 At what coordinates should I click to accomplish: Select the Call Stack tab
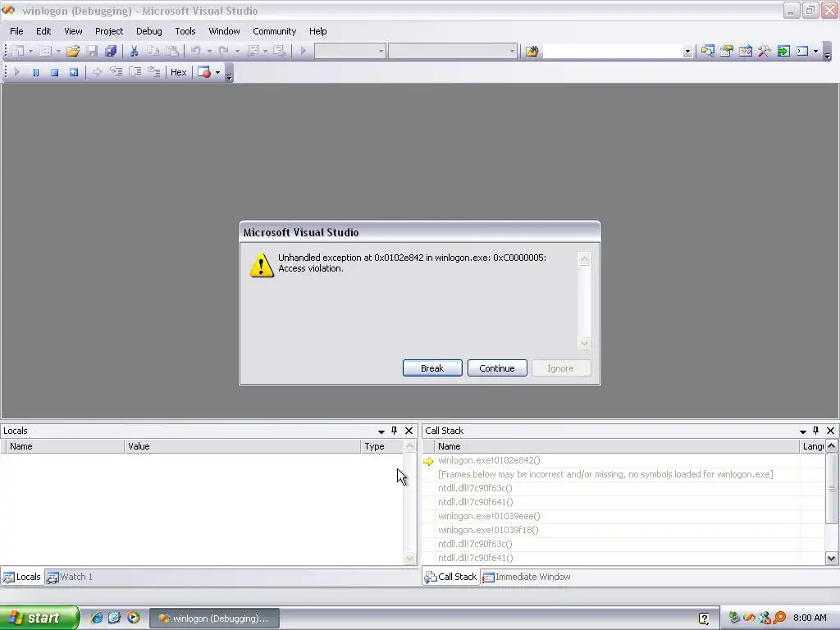click(x=450, y=577)
